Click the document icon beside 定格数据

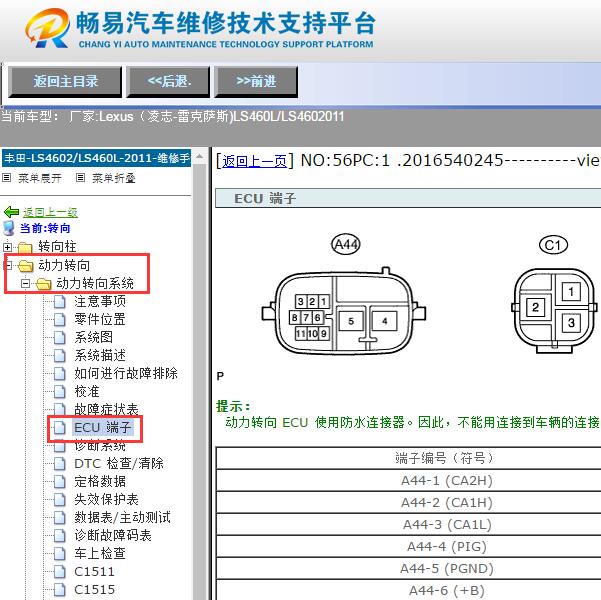coord(59,482)
